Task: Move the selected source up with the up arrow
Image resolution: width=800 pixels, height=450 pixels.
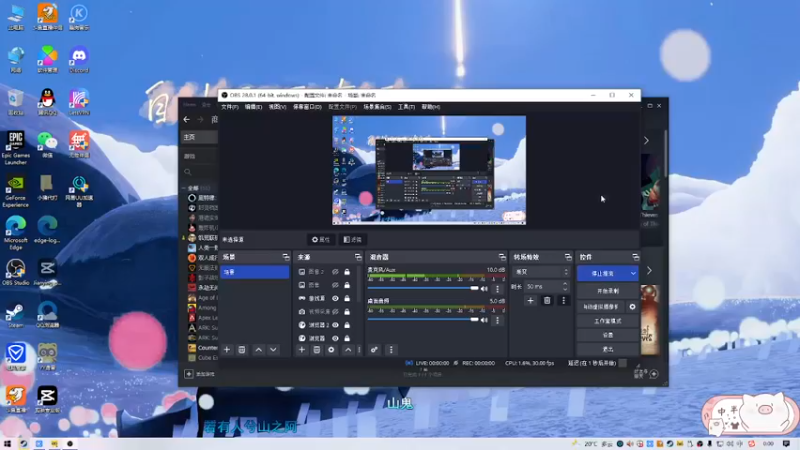Action: (x=348, y=350)
